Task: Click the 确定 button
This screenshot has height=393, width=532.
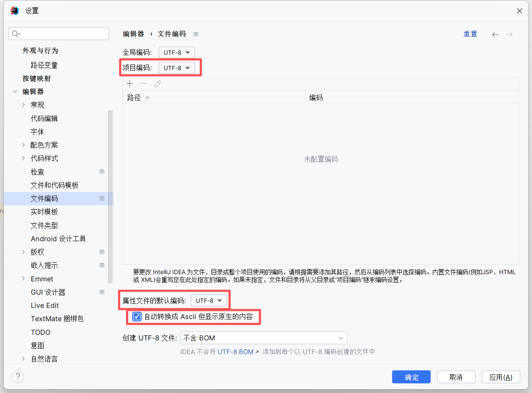Action: 411,377
